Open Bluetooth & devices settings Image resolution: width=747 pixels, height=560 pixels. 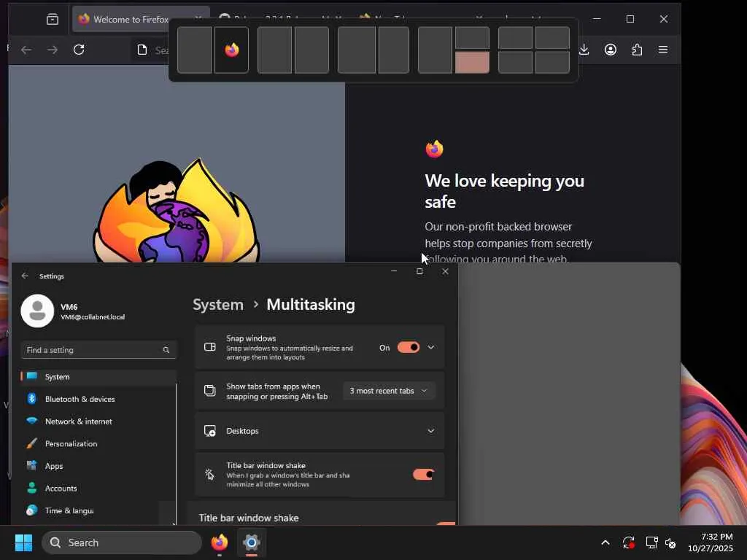point(98,399)
